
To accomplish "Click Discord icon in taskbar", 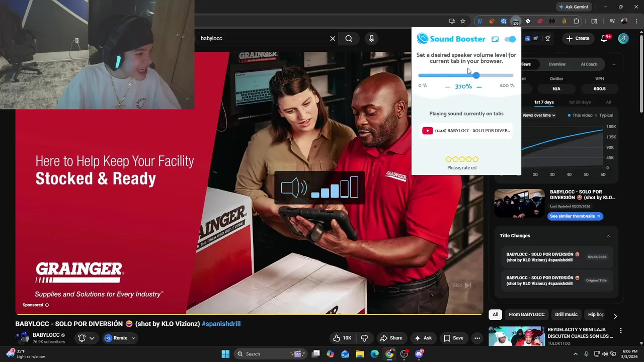I will pos(419,354).
